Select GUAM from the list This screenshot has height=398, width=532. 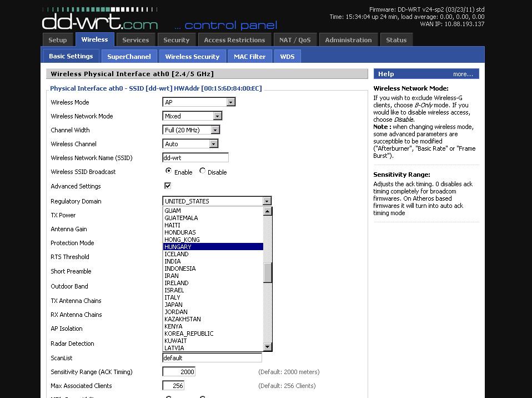click(x=213, y=211)
